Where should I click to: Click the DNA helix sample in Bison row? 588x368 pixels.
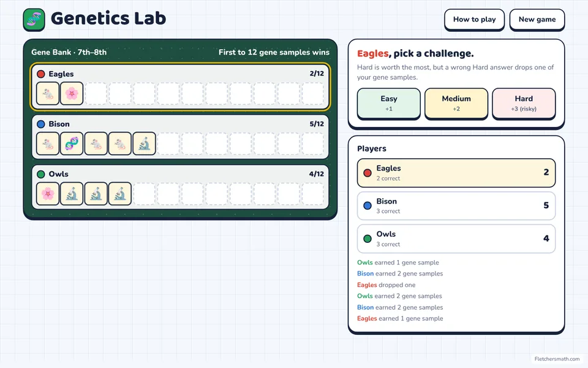coord(72,144)
